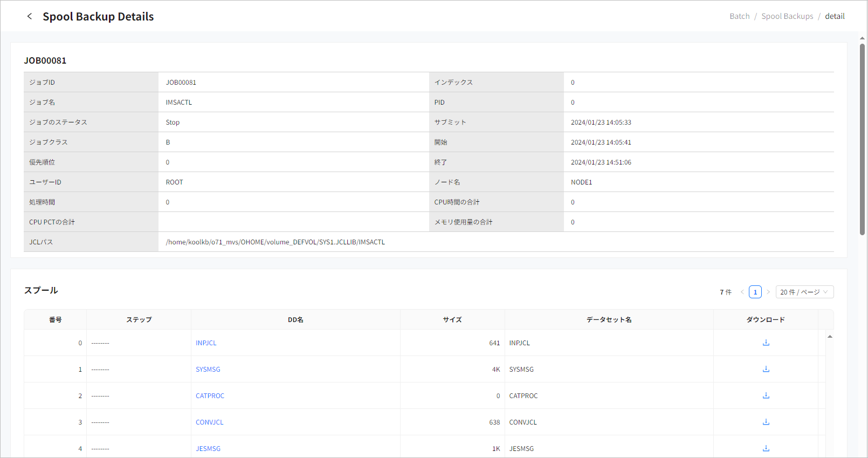Image resolution: width=868 pixels, height=458 pixels.
Task: Download the CONVJCL spool file
Action: pyautogui.click(x=766, y=422)
